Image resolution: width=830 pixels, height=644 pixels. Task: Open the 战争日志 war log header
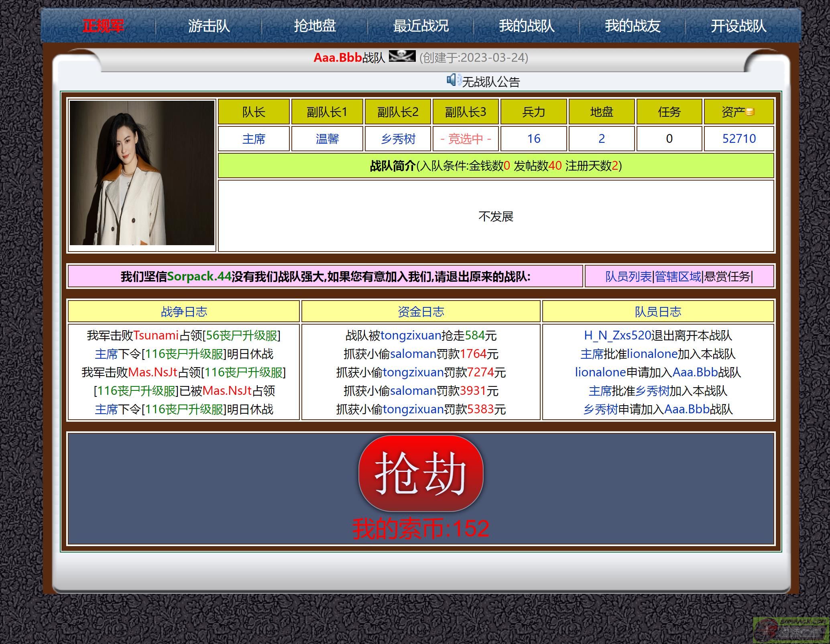click(184, 312)
